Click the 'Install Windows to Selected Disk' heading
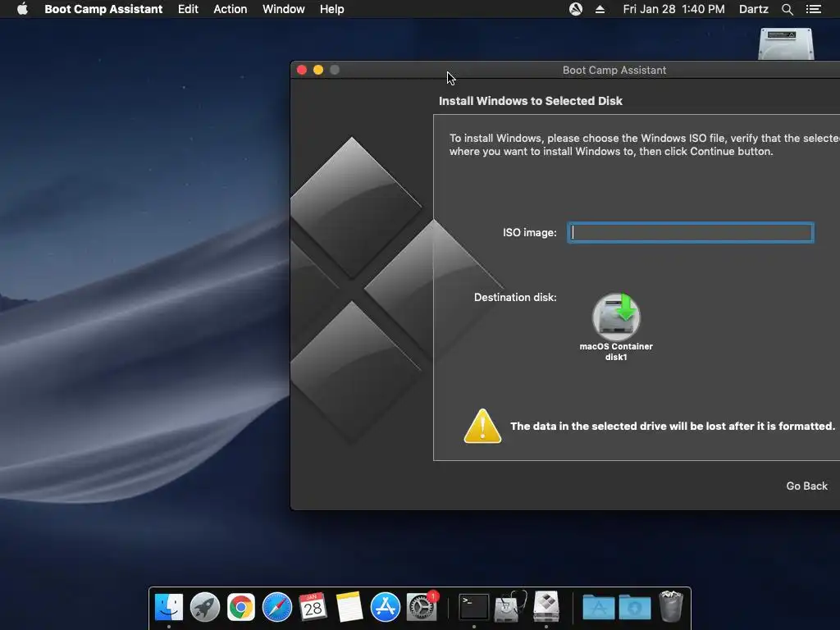Viewport: 840px width, 630px height. [x=531, y=101]
